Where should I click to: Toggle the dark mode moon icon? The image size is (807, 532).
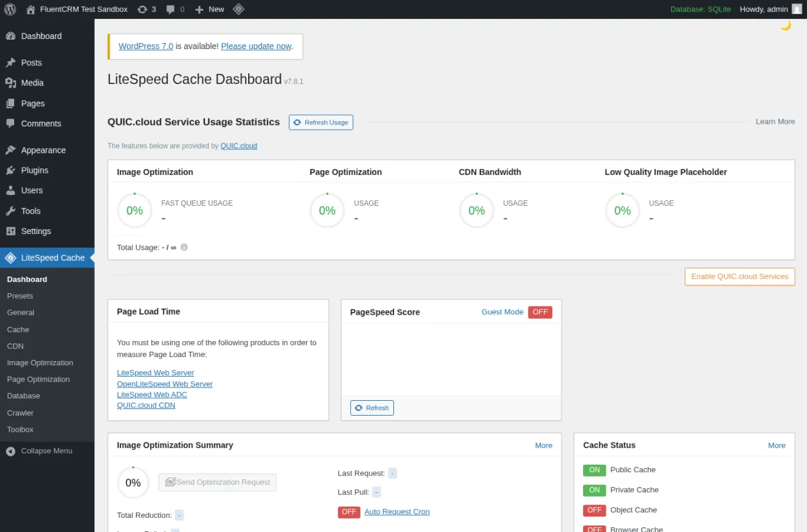[x=785, y=26]
